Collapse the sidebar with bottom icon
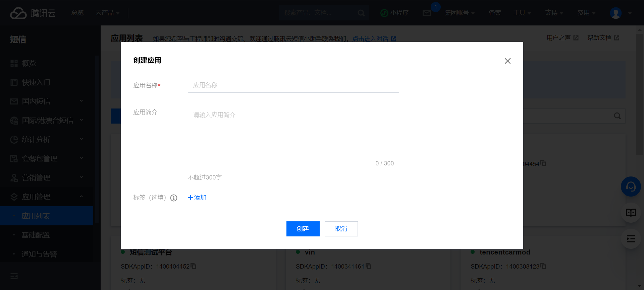The image size is (644, 290). click(x=14, y=276)
